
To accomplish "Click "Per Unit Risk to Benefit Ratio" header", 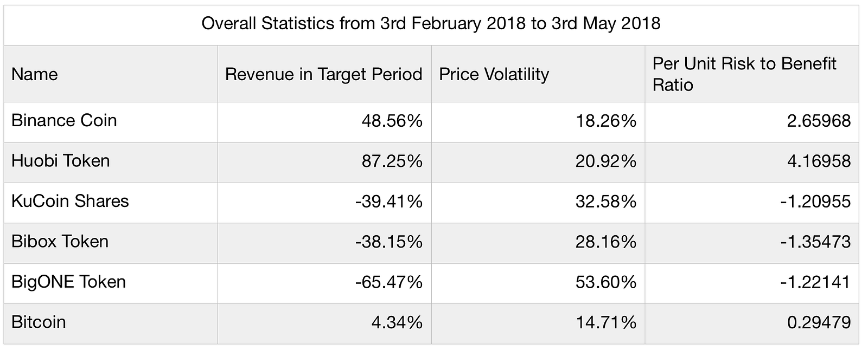I will click(x=744, y=74).
